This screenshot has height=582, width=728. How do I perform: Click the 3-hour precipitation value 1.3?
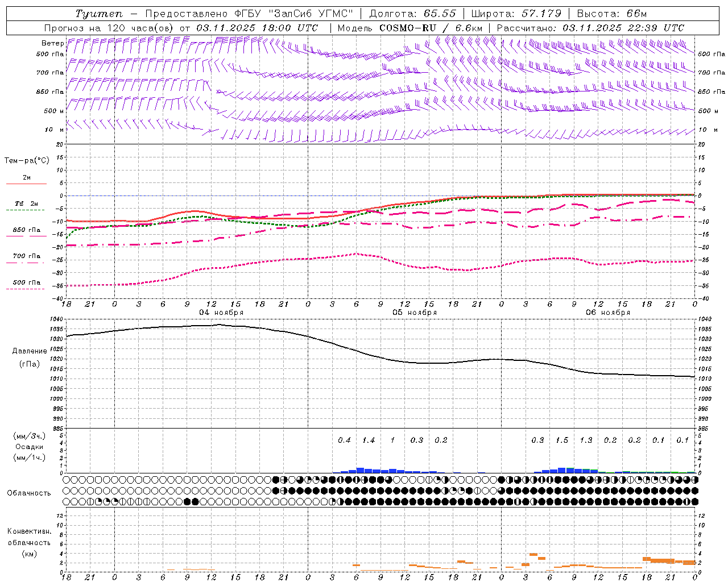tap(586, 440)
